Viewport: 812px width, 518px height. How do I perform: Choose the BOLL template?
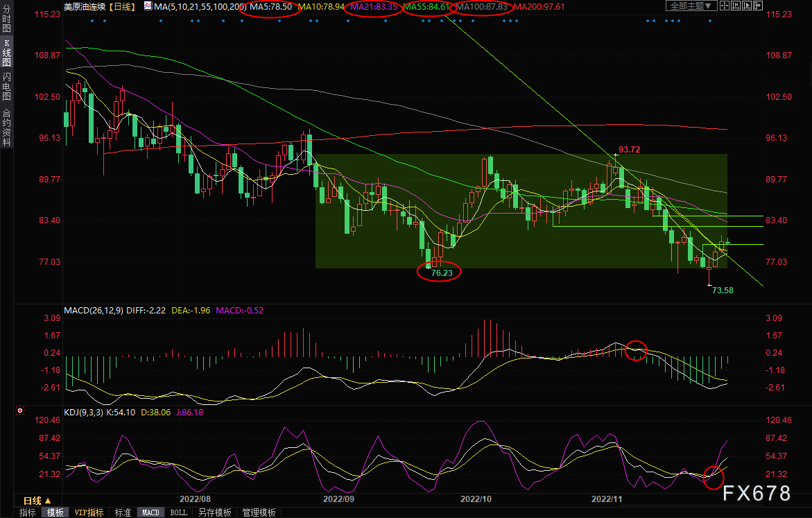point(179,512)
